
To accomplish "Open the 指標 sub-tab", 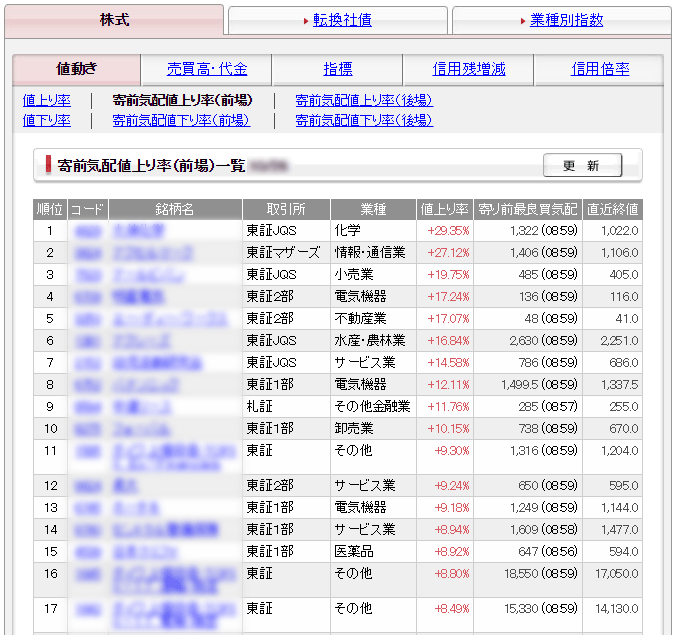I will point(337,69).
